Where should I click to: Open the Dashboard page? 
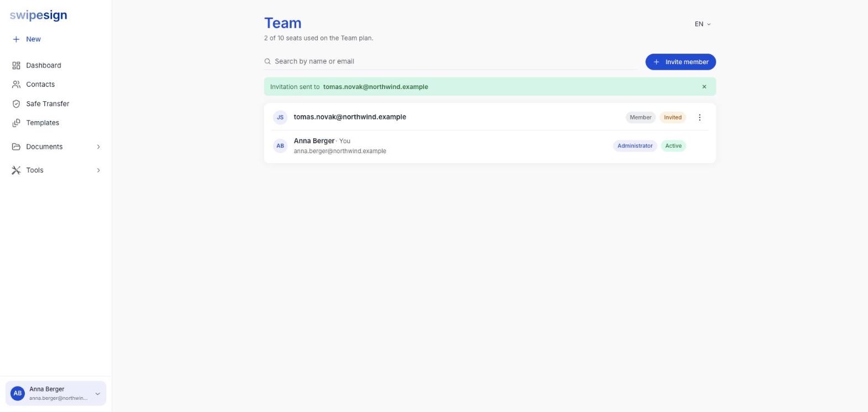tap(44, 65)
